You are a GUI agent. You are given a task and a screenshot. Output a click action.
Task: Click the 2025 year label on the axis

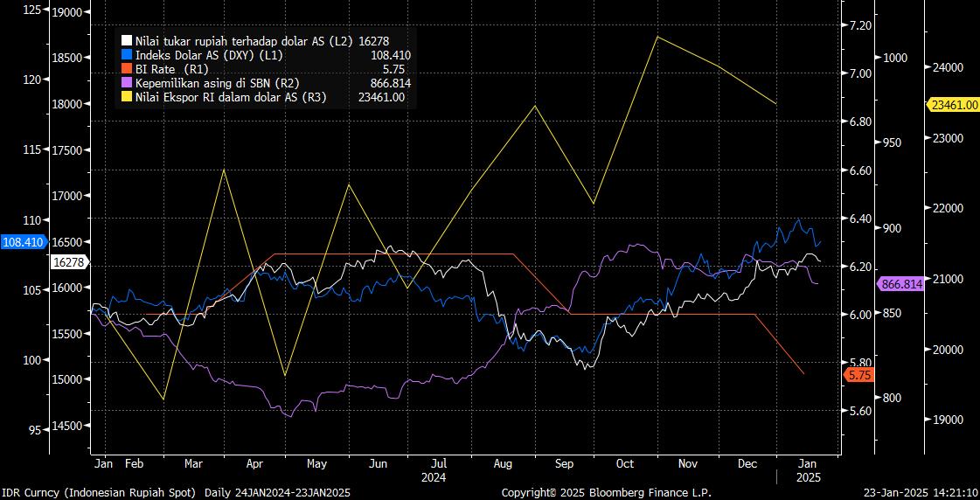tap(808, 478)
